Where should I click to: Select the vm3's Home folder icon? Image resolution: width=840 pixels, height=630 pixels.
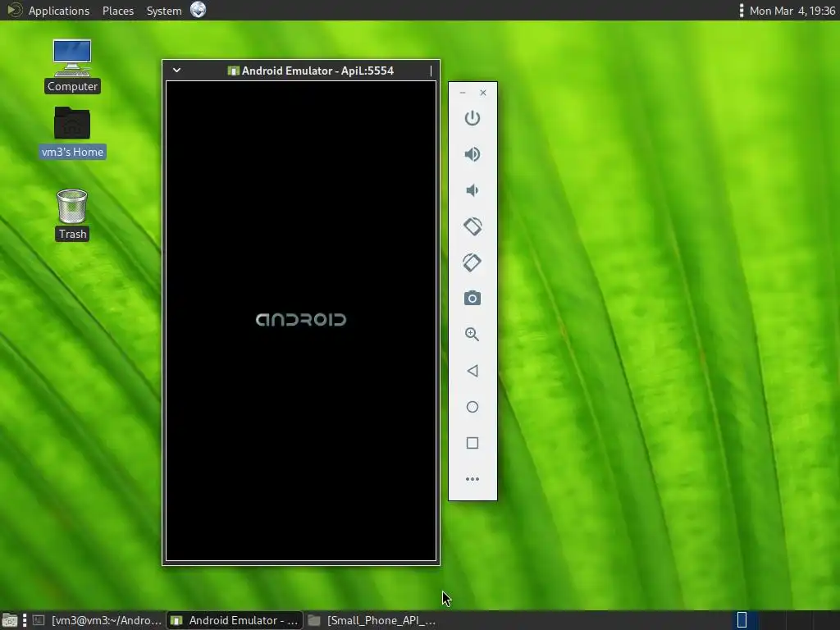coord(72,132)
